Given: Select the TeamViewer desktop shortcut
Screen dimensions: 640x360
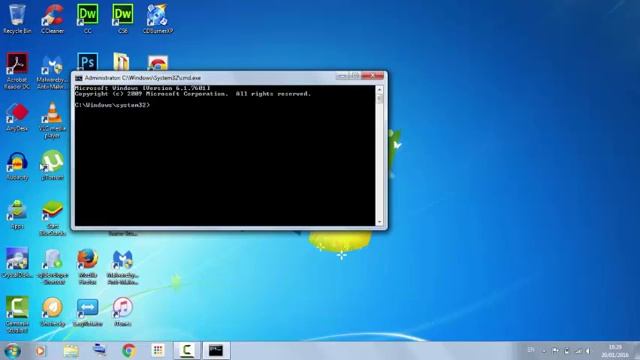Looking at the screenshot, I should (87, 312).
